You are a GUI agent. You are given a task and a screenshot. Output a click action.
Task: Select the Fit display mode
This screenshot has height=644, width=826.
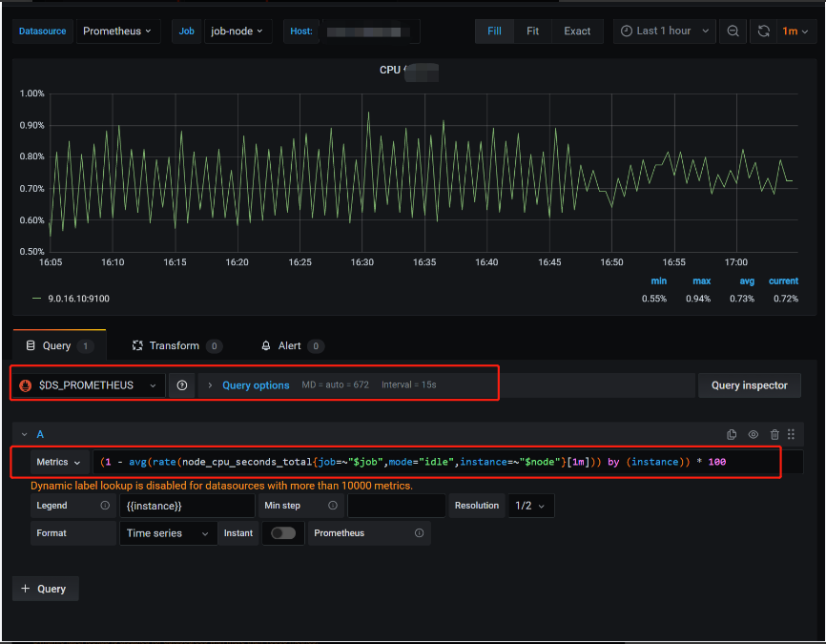pyautogui.click(x=532, y=31)
